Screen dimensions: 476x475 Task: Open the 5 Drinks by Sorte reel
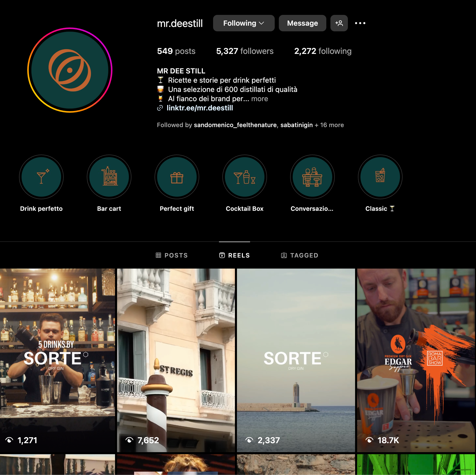click(x=58, y=360)
